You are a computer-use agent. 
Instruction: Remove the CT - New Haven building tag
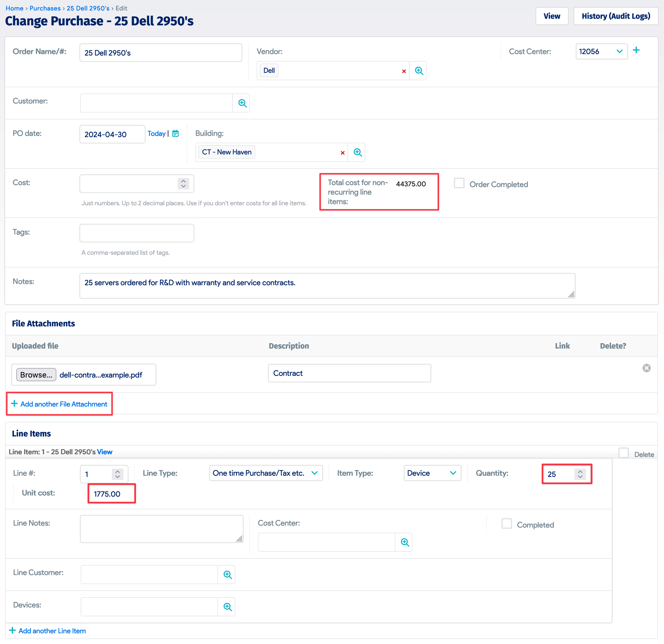tap(342, 153)
